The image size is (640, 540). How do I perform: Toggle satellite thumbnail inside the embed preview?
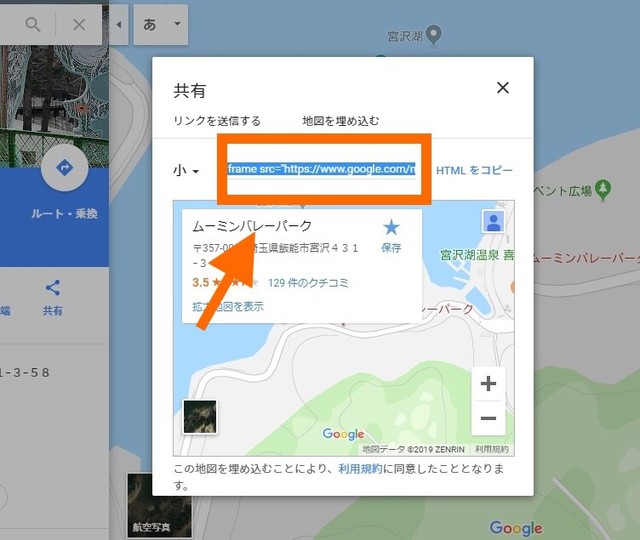(x=200, y=417)
